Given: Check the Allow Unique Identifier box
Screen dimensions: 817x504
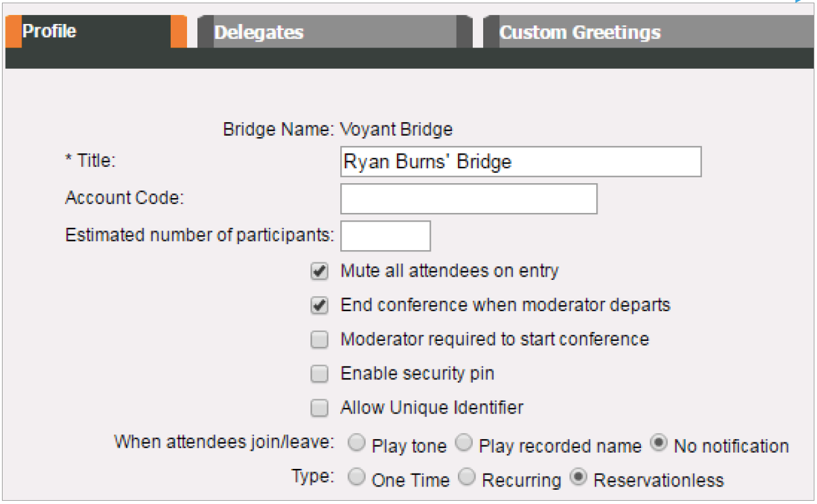Looking at the screenshot, I should point(320,409).
